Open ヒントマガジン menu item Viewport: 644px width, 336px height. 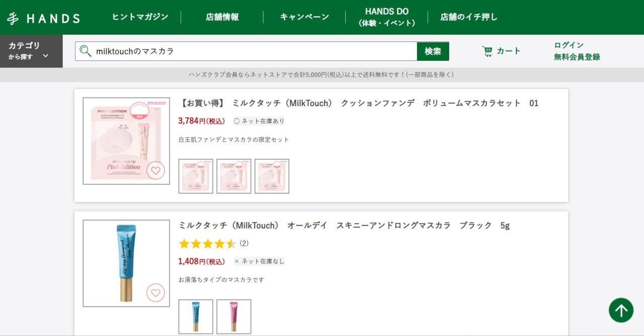click(140, 17)
